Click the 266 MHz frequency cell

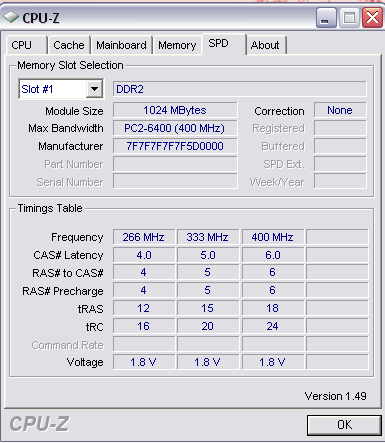tap(144, 237)
